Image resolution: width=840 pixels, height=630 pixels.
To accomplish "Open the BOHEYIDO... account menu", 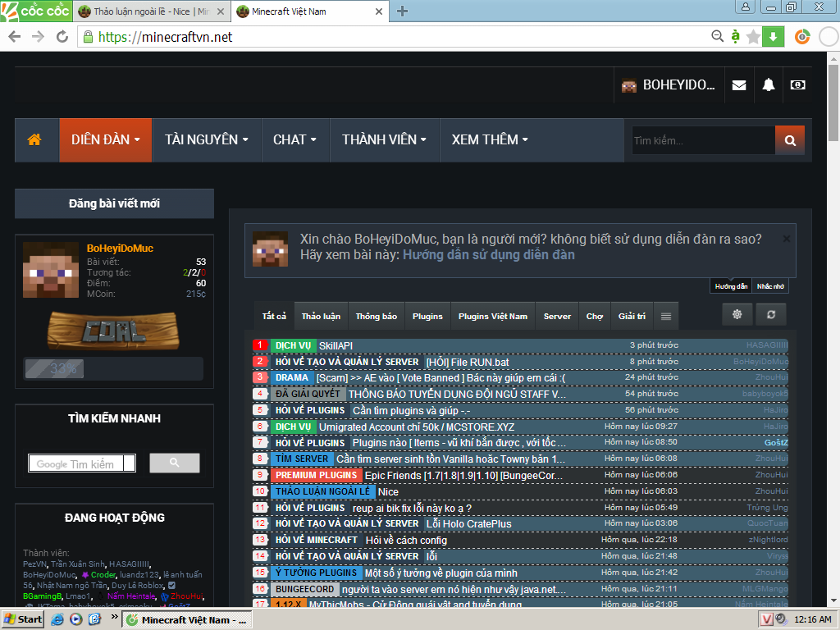I will point(669,84).
